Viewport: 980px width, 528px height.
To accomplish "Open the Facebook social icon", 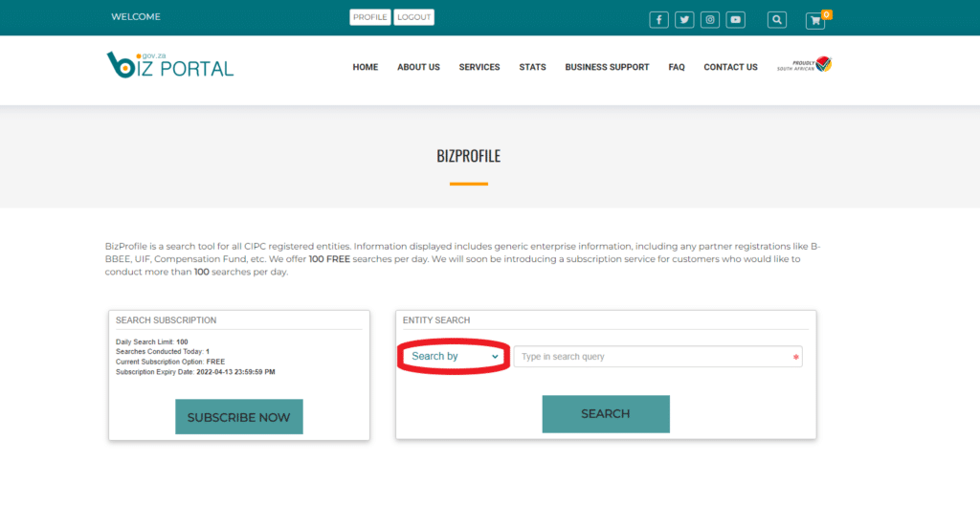I will pyautogui.click(x=658, y=20).
